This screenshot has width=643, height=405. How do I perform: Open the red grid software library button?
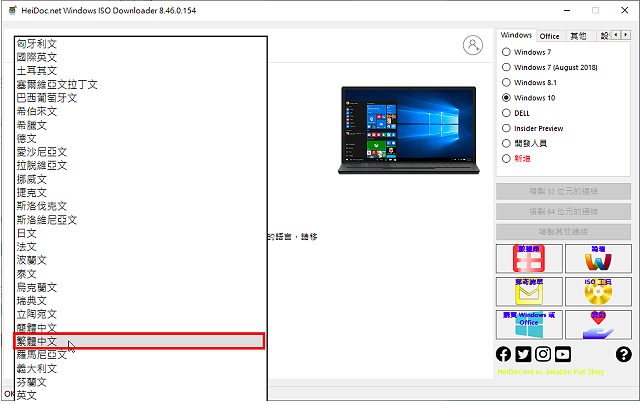click(529, 259)
